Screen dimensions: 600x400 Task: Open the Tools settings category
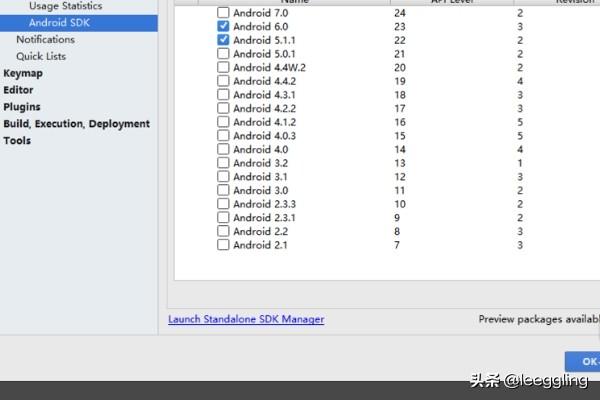17,140
